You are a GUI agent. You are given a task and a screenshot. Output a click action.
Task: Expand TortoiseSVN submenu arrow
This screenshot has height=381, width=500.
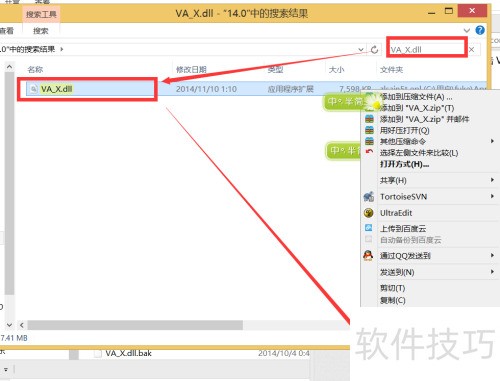(x=492, y=196)
